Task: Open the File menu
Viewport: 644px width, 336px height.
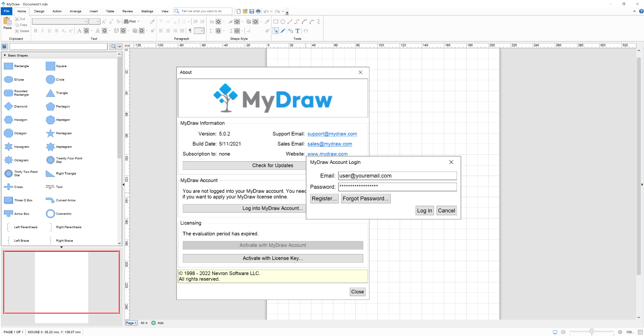Action: click(7, 11)
